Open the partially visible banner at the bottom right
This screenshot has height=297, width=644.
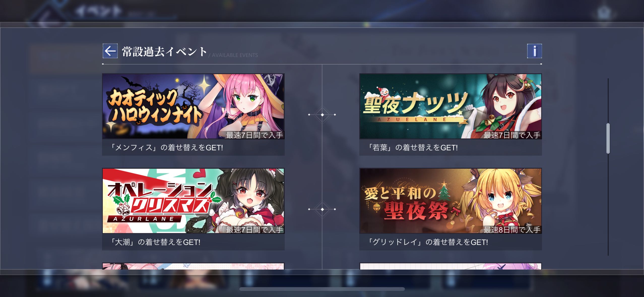click(x=450, y=266)
